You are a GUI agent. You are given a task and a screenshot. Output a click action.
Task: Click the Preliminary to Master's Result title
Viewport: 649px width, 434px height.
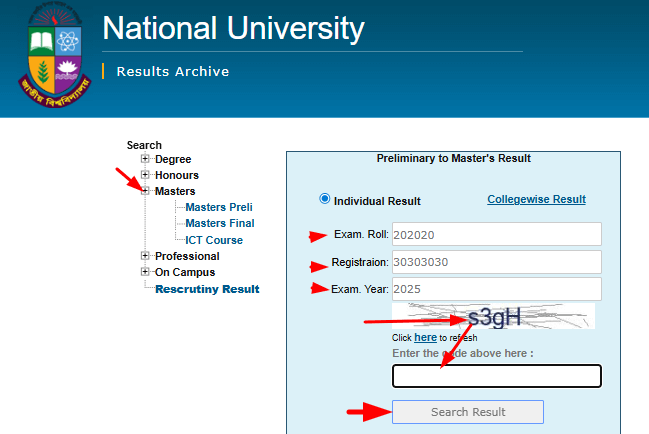[454, 158]
